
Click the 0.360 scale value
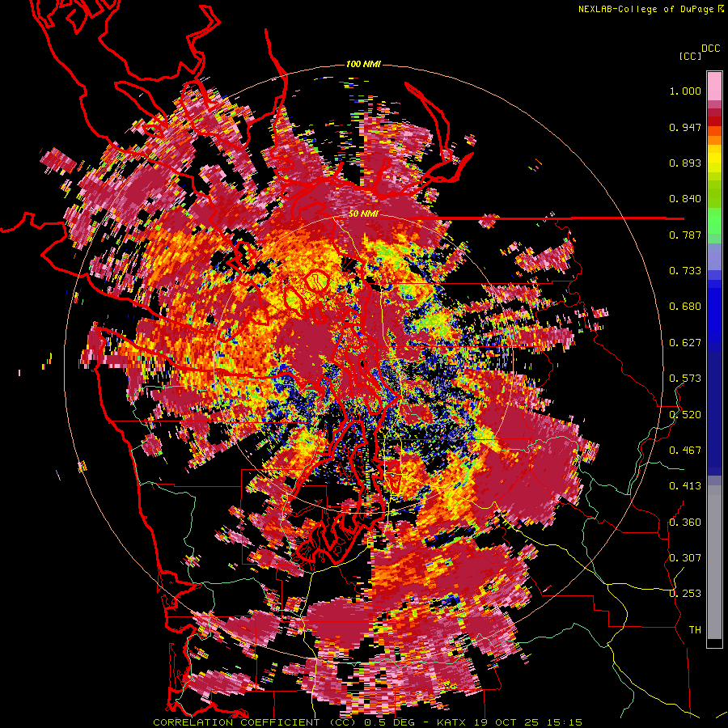point(685,522)
